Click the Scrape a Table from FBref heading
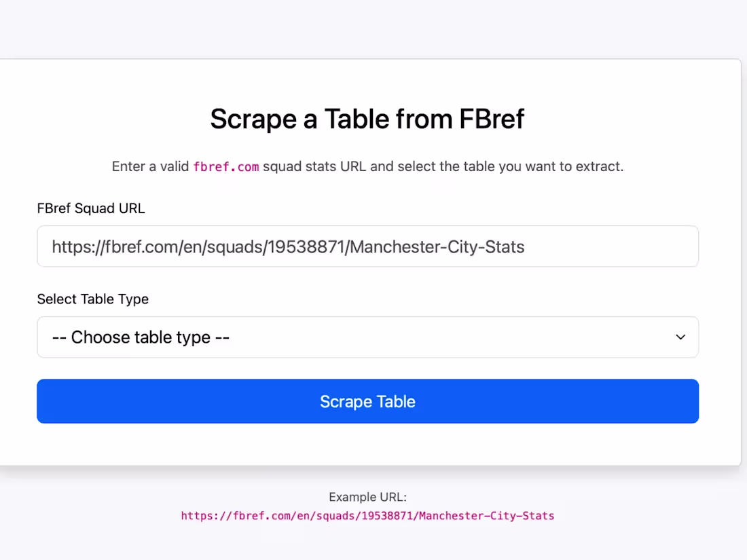 (x=367, y=119)
